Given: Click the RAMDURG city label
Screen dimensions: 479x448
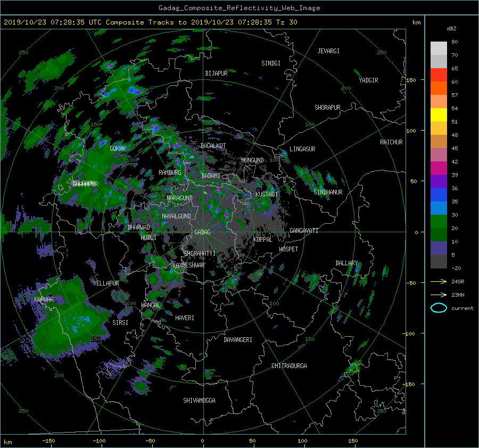Looking at the screenshot, I should (170, 173).
